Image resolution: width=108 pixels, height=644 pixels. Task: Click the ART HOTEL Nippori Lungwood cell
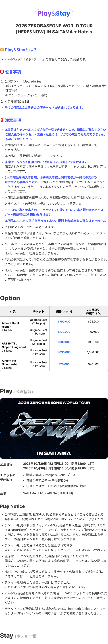point(14,347)
